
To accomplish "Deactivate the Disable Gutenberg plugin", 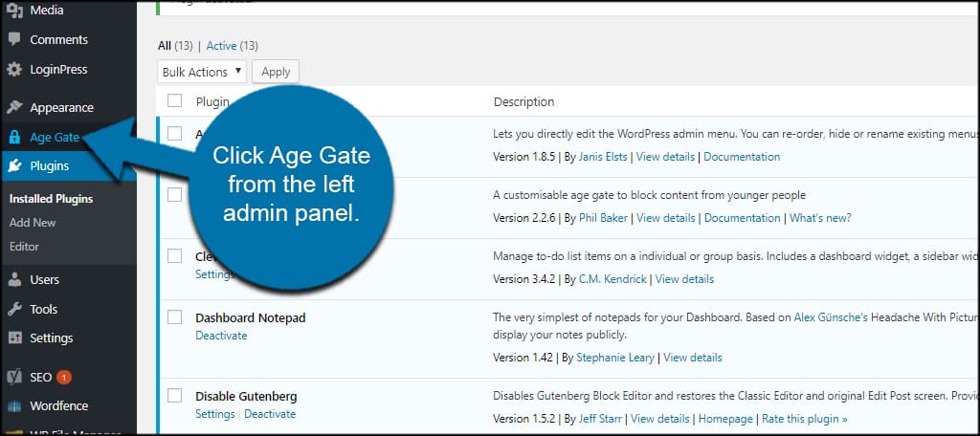I will (x=270, y=414).
